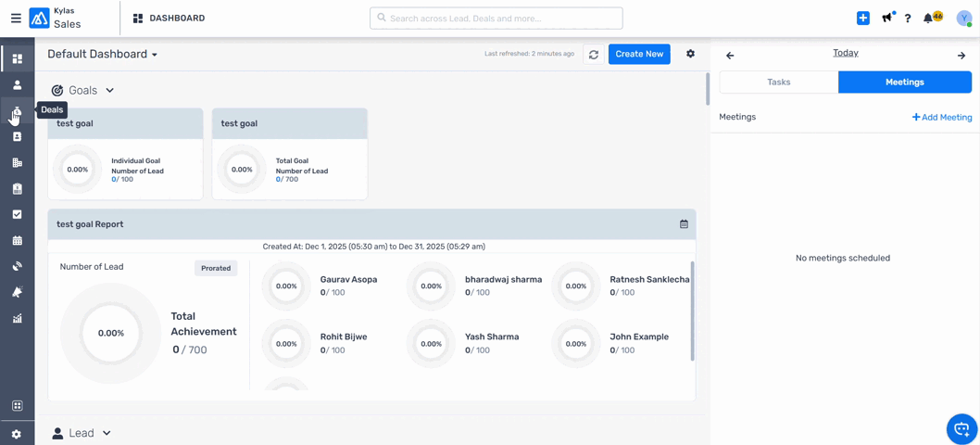980x445 pixels.
Task: Go to next day with right arrow
Action: (x=961, y=56)
